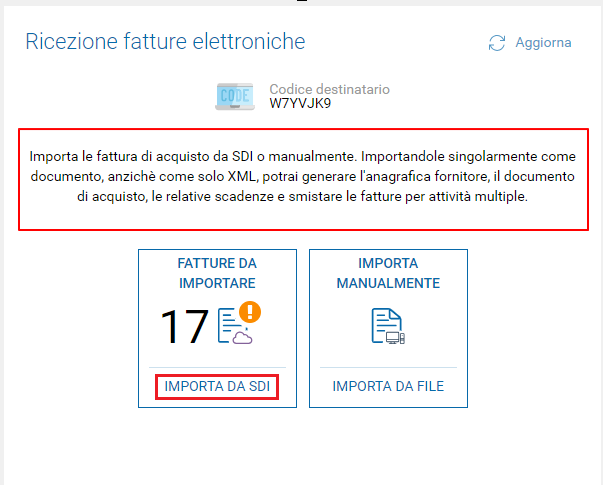Screen dimensions: 603x485
Task: Click the FATTURE DA IMPORTARE heading
Action: (217, 273)
